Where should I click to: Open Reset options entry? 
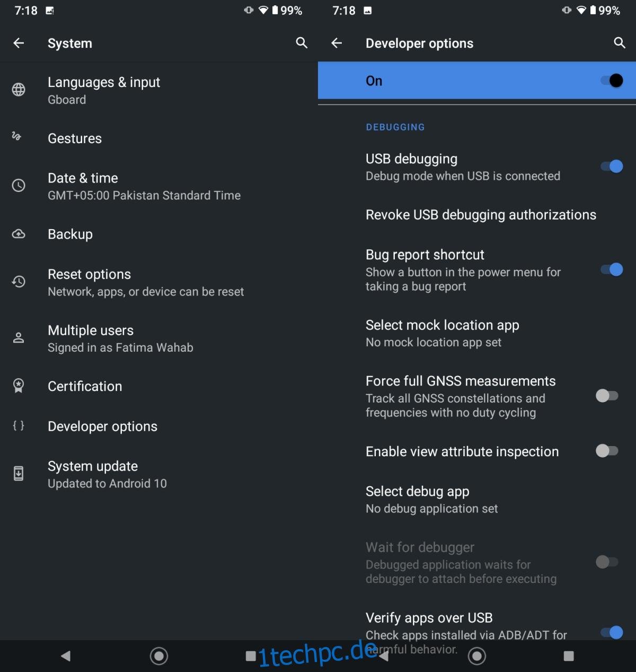(159, 282)
